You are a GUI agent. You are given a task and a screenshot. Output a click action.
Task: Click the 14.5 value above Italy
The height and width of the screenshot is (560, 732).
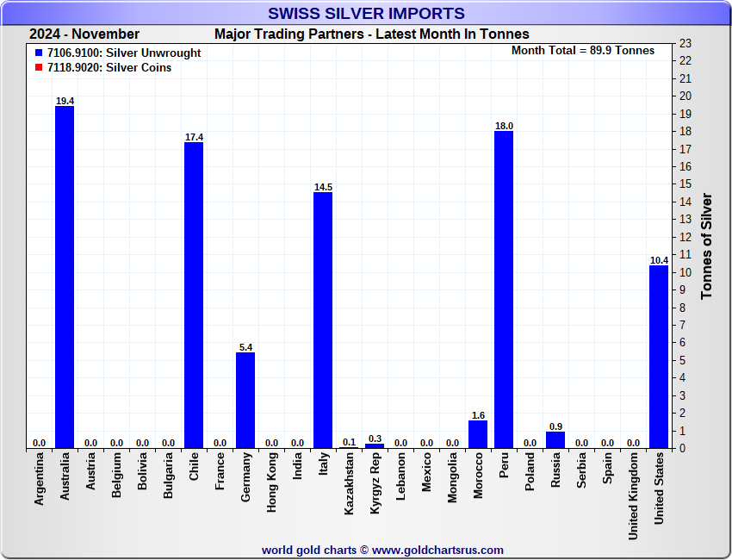323,187
